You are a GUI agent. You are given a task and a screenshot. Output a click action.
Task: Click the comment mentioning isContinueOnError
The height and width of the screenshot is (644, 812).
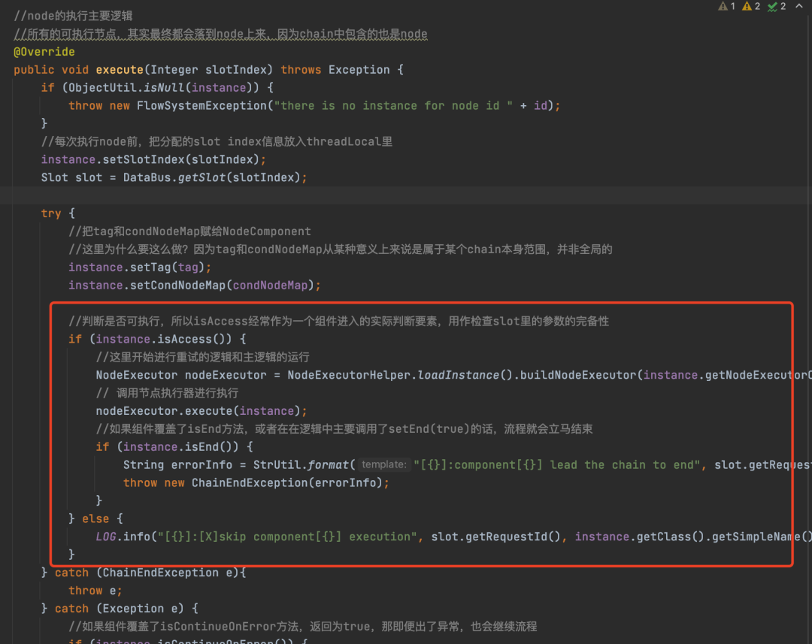(302, 627)
